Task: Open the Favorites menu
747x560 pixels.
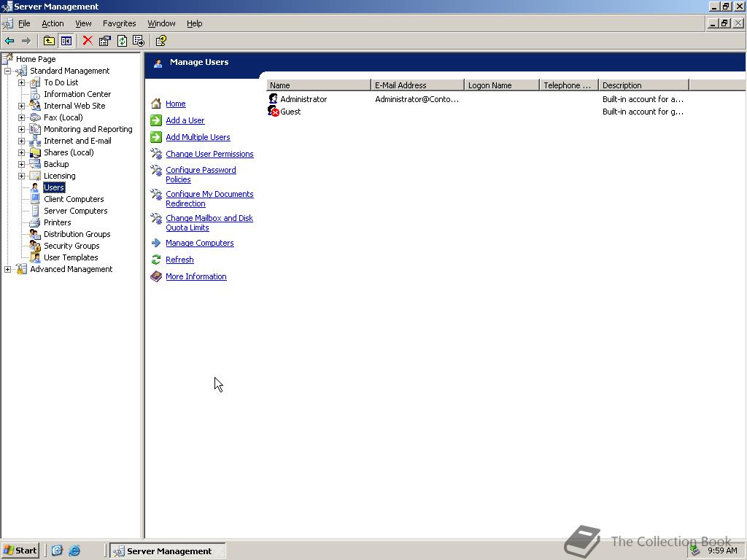Action: [x=119, y=23]
